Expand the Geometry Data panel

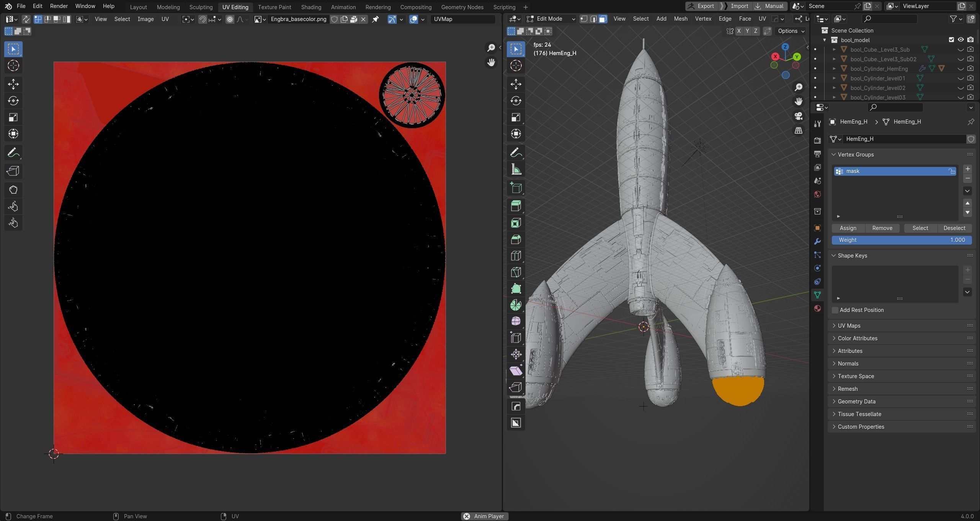tap(856, 401)
